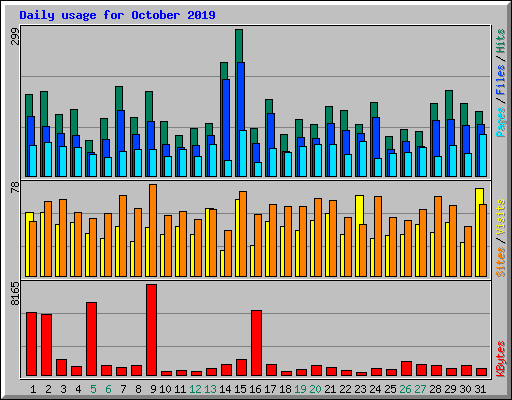Click the day 23 label on x-axis
The height and width of the screenshot is (400, 512).
(x=360, y=389)
